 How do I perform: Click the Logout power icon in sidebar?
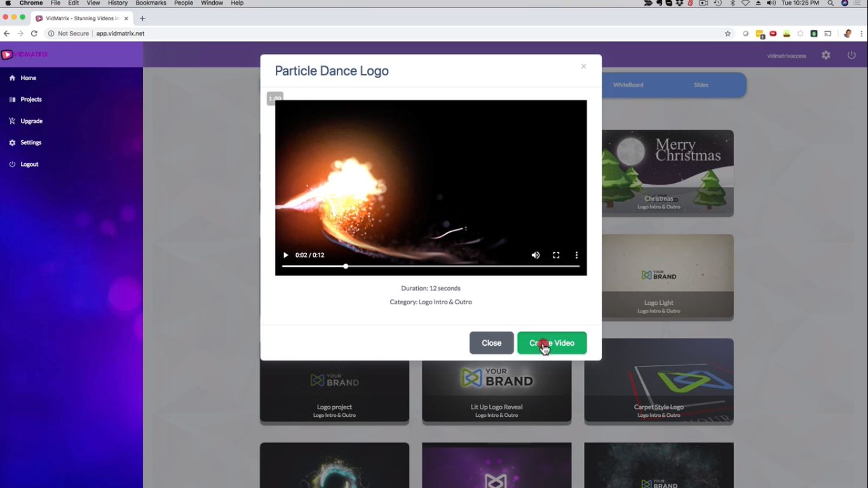[12, 165]
